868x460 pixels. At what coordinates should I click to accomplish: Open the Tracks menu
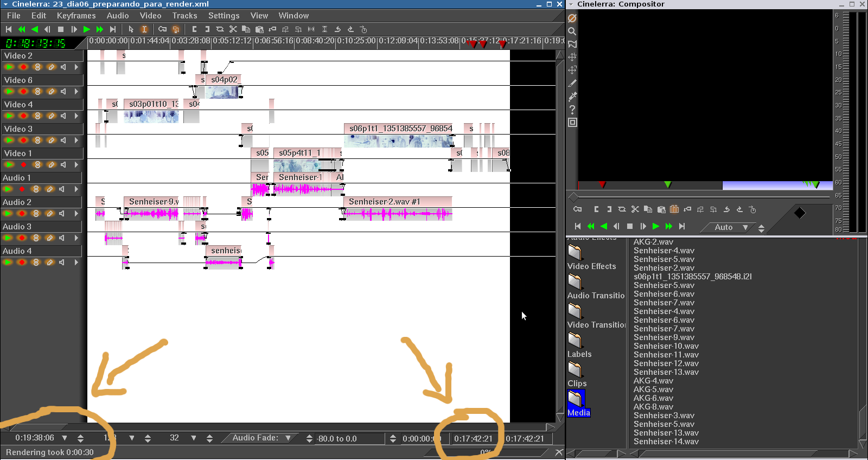click(184, 16)
